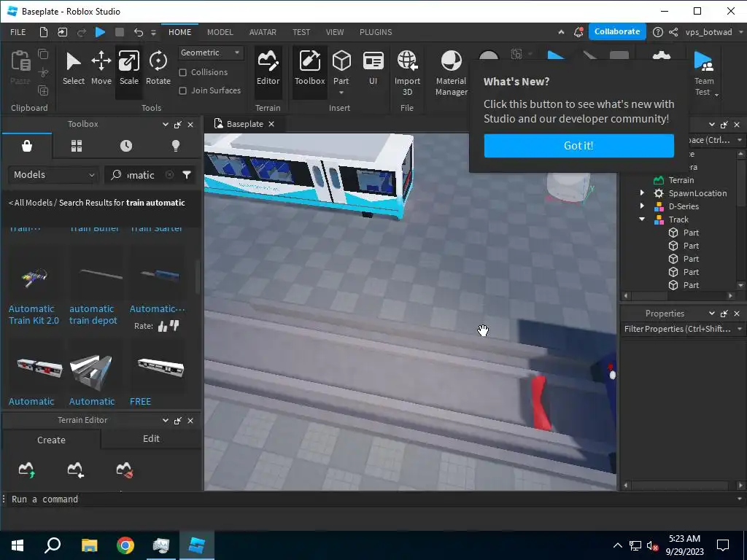Open the Terrain Editor Edit tab

pos(151,438)
